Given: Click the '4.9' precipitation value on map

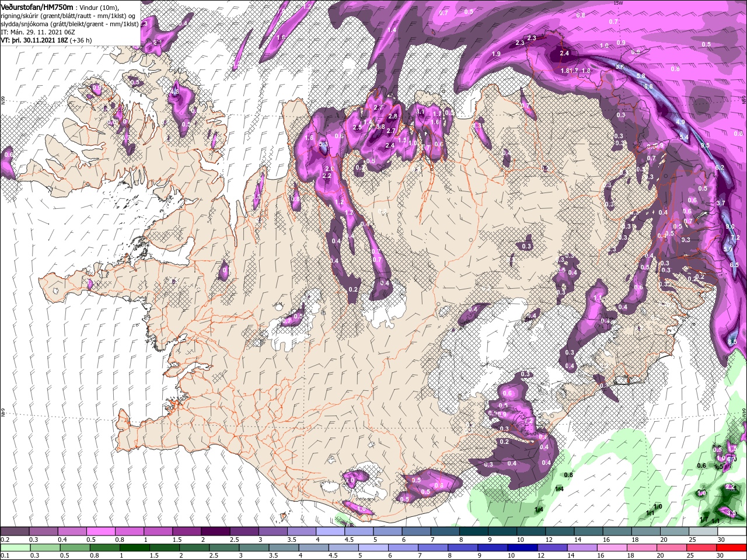Looking at the screenshot, I should click(x=680, y=122).
